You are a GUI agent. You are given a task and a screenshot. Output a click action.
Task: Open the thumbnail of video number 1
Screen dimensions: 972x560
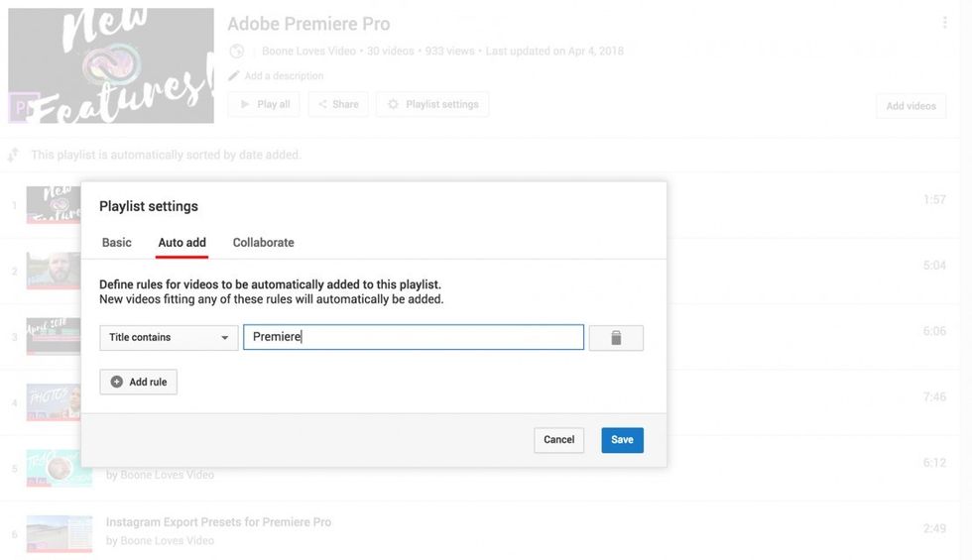click(54, 204)
